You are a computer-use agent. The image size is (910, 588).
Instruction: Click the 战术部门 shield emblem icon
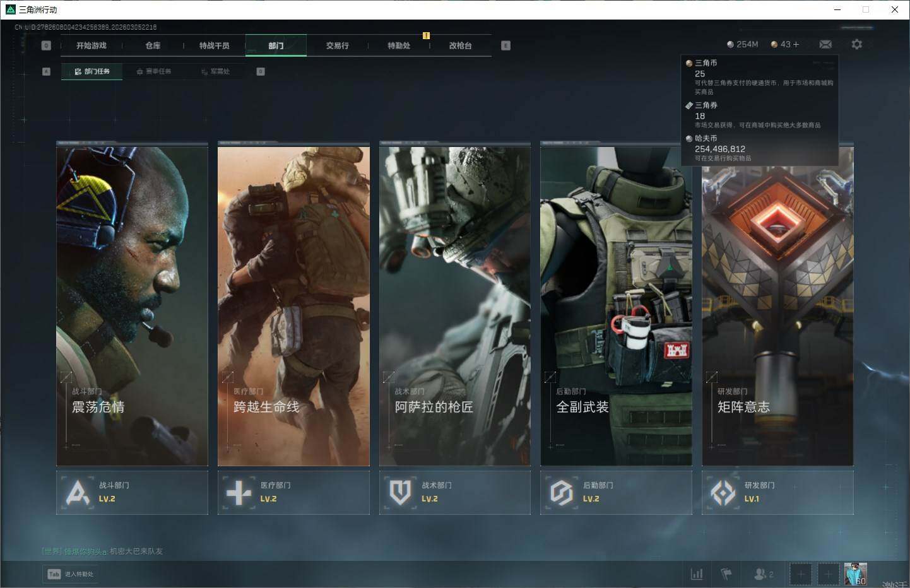(x=400, y=492)
